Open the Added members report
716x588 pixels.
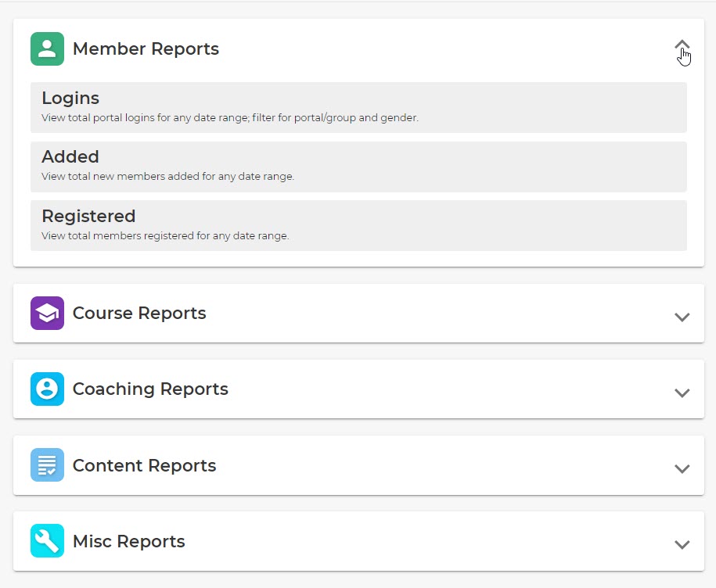point(358,167)
